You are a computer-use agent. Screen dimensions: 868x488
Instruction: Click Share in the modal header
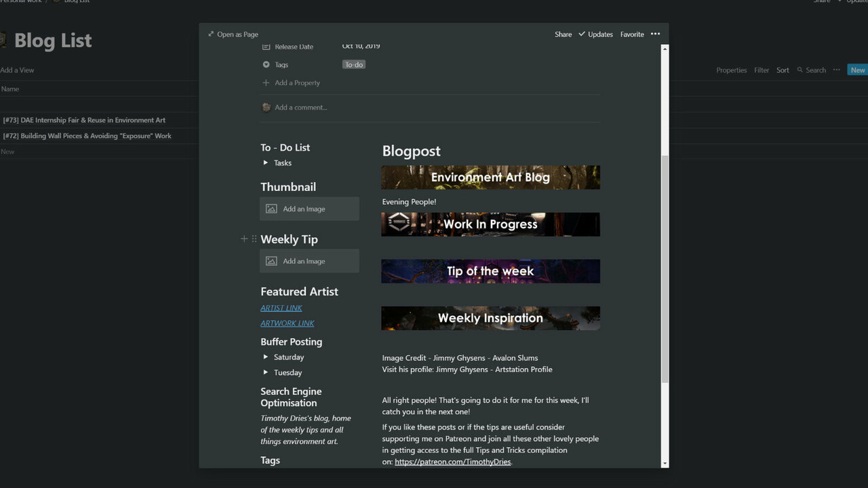point(563,34)
